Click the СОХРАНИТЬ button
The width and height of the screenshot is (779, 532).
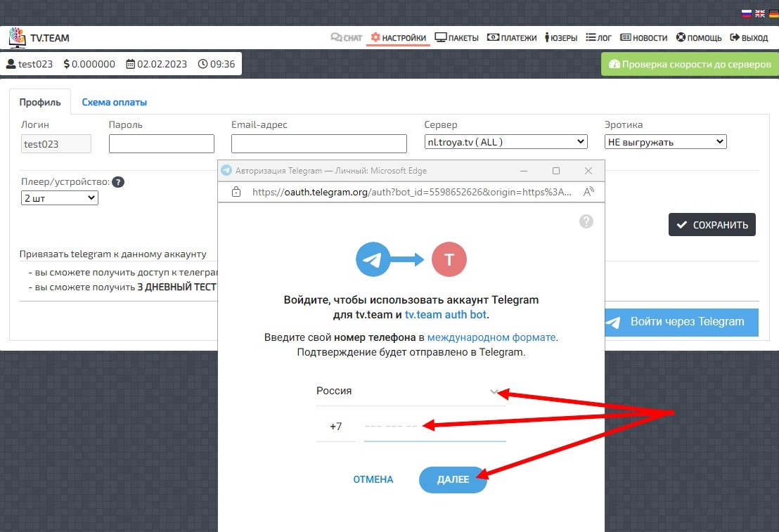[712, 225]
